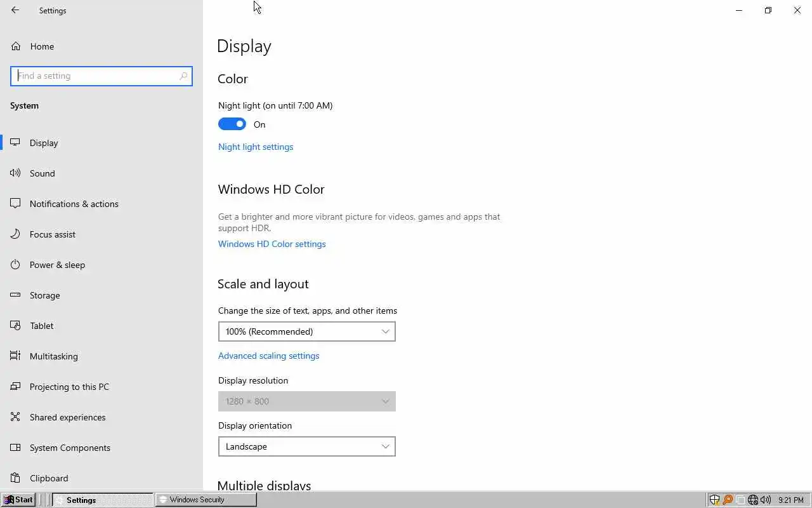Click the System Components label
Image resolution: width=812 pixels, height=508 pixels.
coord(70,448)
